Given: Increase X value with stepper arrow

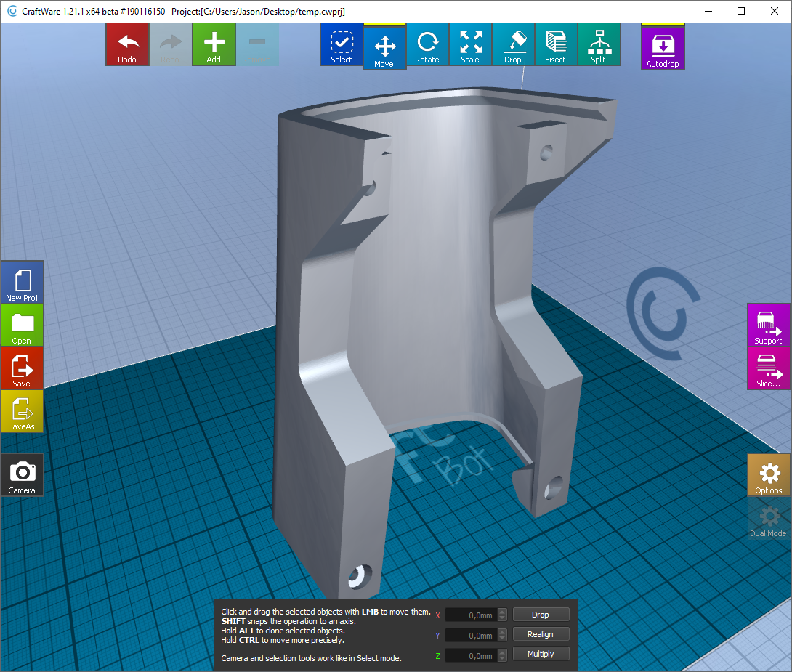Looking at the screenshot, I should coord(502,612).
